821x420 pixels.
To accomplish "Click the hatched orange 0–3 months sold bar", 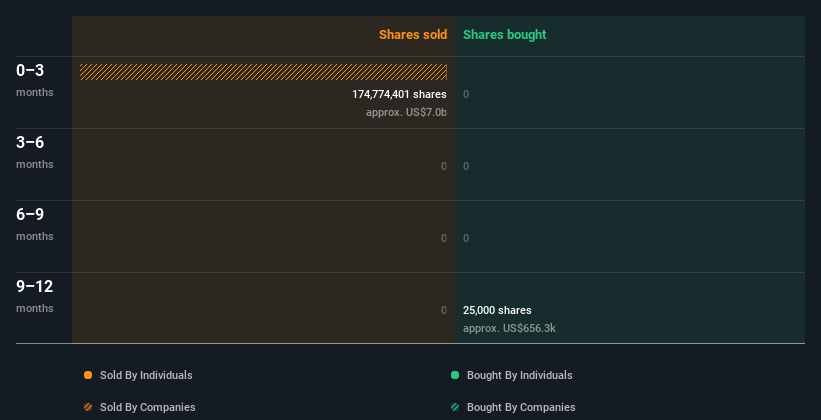I will [x=263, y=72].
